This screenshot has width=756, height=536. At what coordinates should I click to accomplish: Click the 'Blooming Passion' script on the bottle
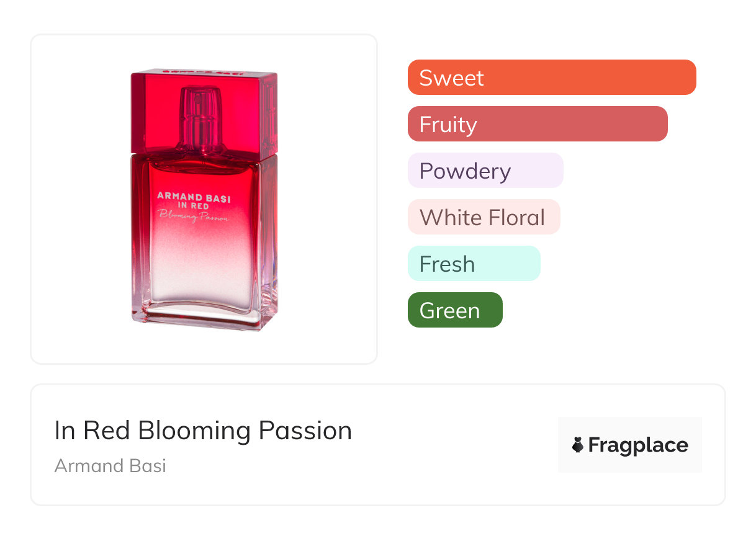(194, 217)
